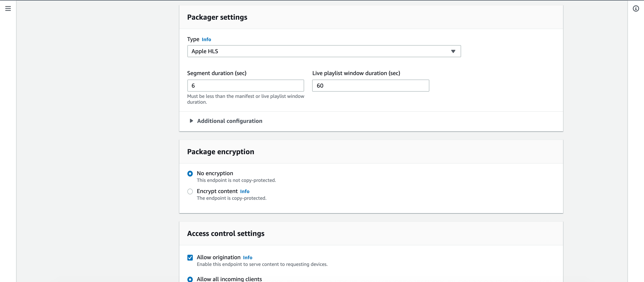Click 'Live playlist window duration (sec)' label
Viewport: 644px width, 282px height.
coord(356,73)
